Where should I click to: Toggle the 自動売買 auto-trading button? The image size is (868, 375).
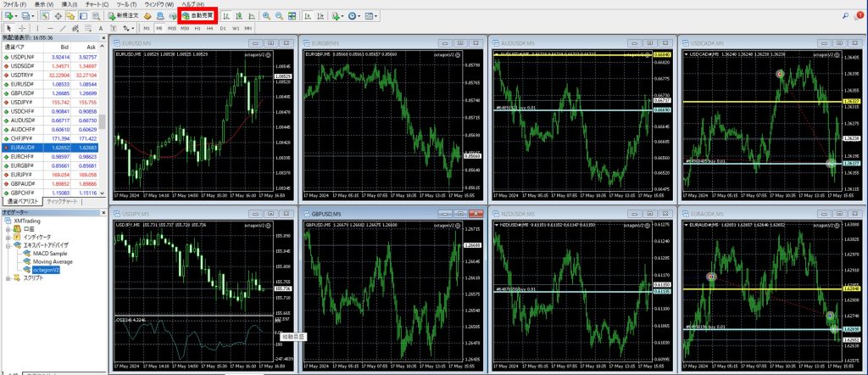click(x=198, y=15)
